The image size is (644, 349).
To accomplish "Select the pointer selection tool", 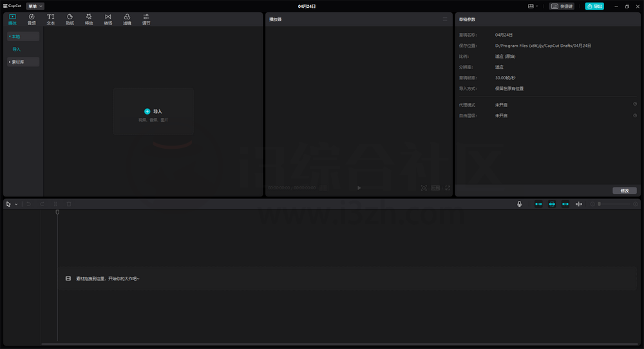I will pos(8,204).
